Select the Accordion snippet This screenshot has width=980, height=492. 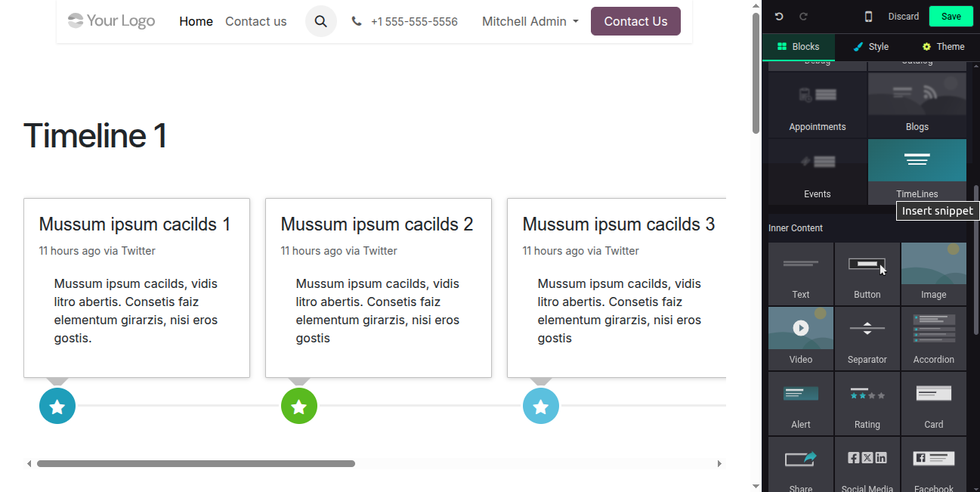[934, 338]
